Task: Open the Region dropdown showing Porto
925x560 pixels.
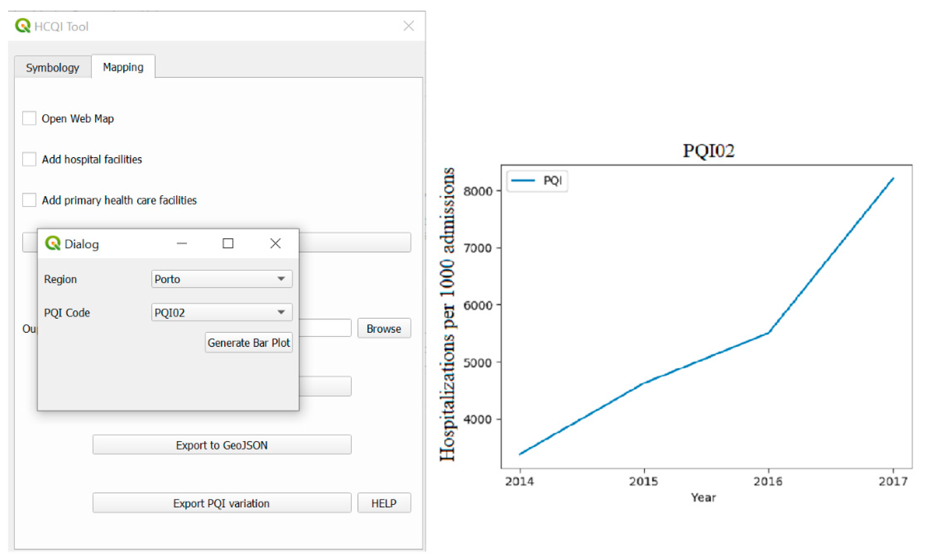Action: [221, 279]
